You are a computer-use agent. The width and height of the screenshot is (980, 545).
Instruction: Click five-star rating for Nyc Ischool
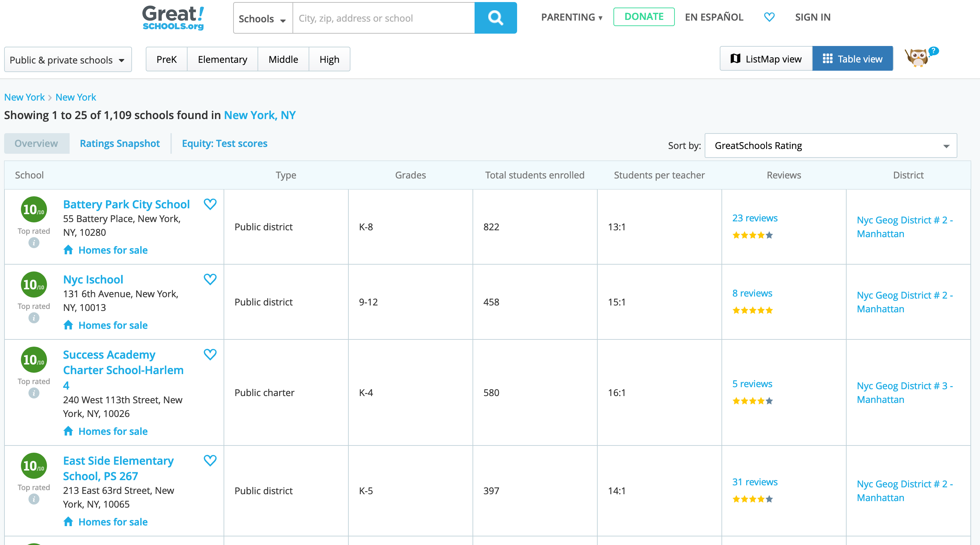(753, 310)
